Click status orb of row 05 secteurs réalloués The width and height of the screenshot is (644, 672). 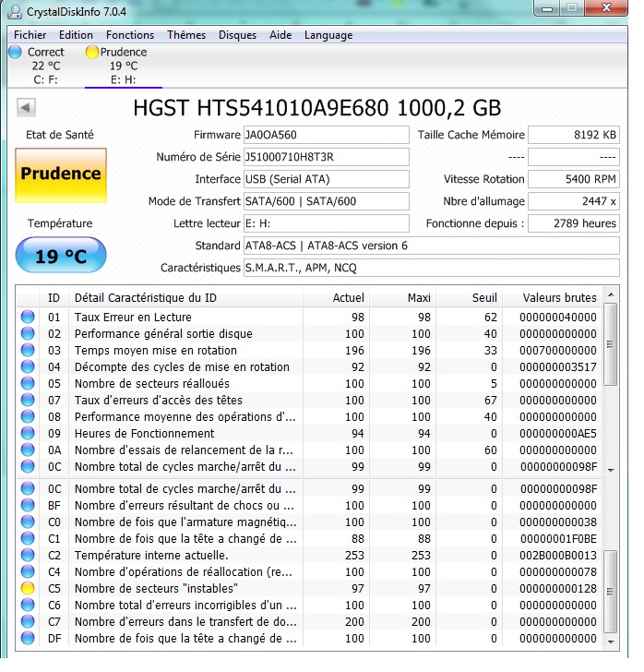point(28,384)
